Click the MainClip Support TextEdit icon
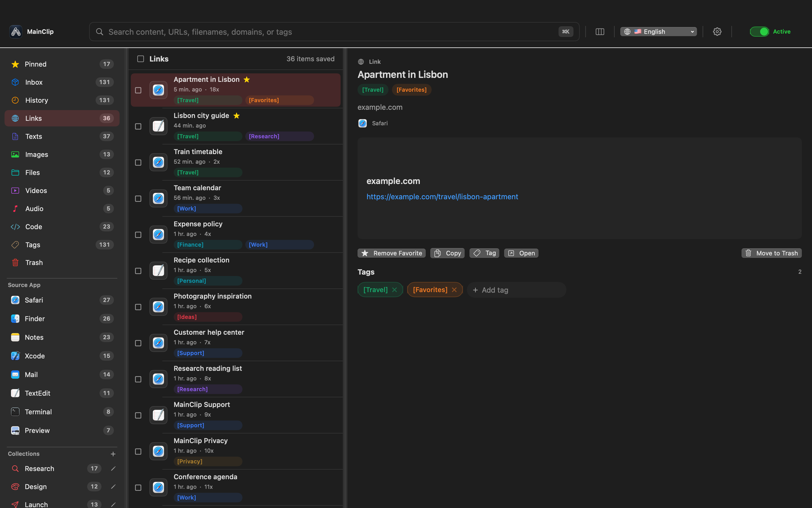The image size is (812, 508). [158, 415]
